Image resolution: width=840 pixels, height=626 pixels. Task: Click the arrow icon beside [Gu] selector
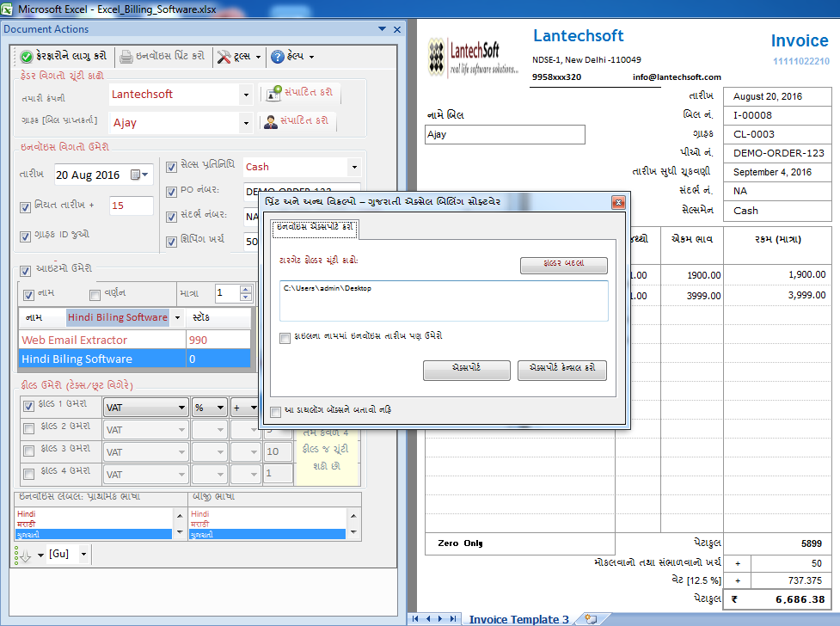[24, 555]
